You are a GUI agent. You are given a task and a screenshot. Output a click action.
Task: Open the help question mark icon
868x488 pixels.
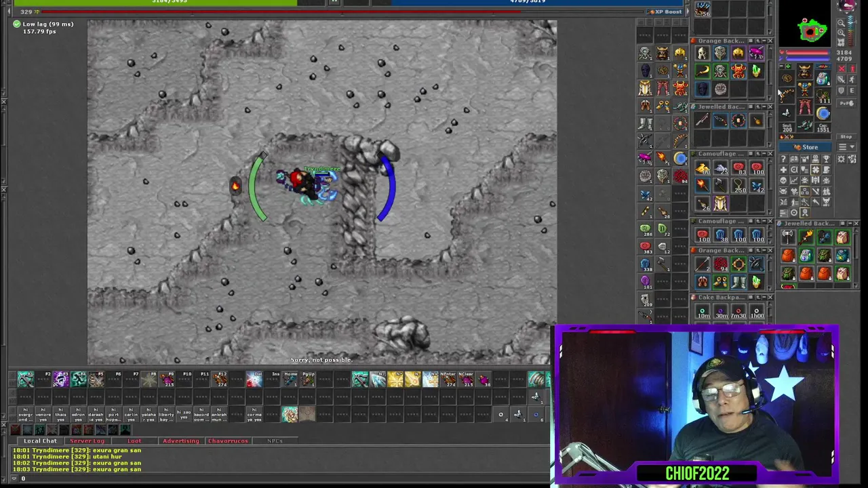click(x=784, y=159)
